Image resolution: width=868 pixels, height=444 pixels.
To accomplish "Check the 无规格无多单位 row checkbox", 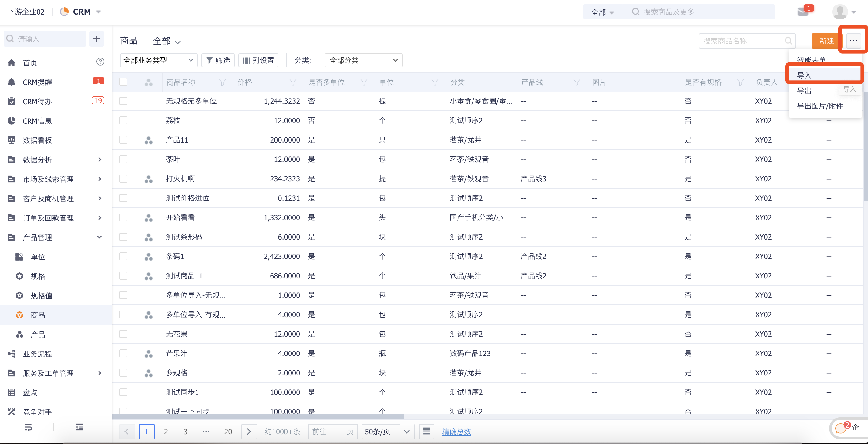I will pyautogui.click(x=123, y=101).
